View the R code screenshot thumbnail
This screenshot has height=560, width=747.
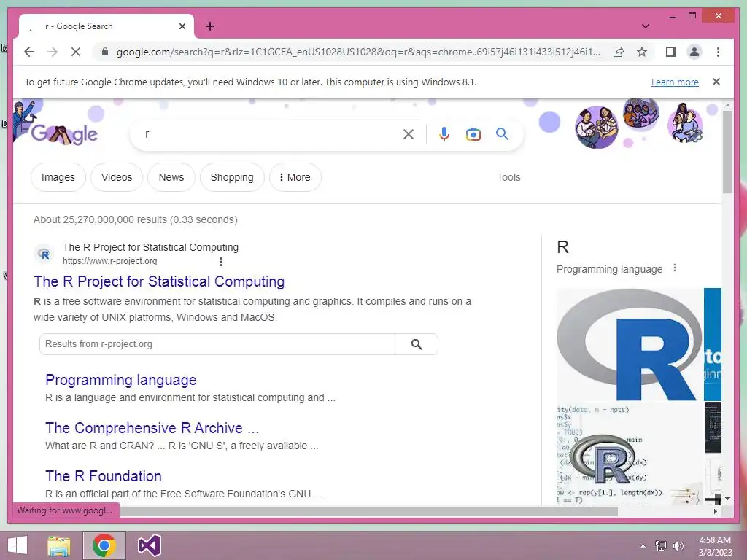coord(630,454)
